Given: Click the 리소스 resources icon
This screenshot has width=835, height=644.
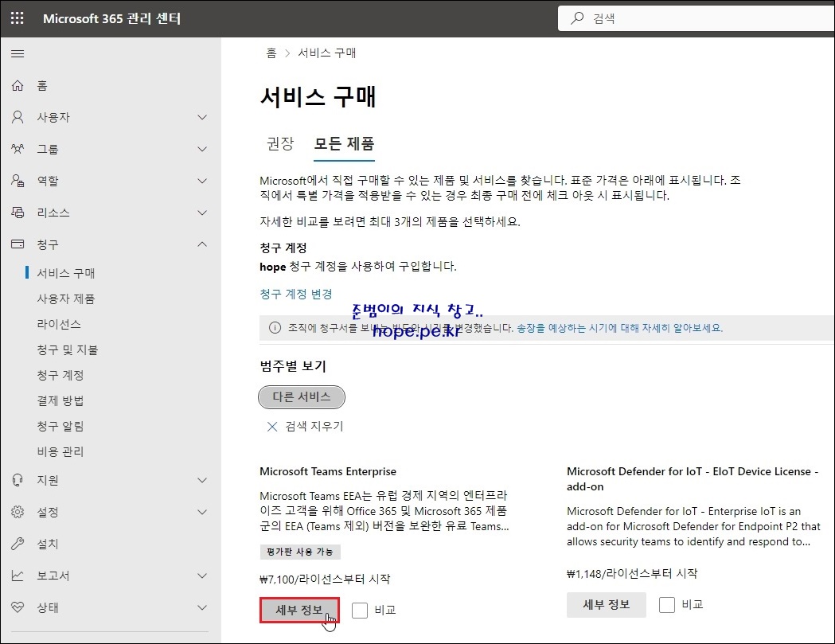Looking at the screenshot, I should (x=18, y=213).
